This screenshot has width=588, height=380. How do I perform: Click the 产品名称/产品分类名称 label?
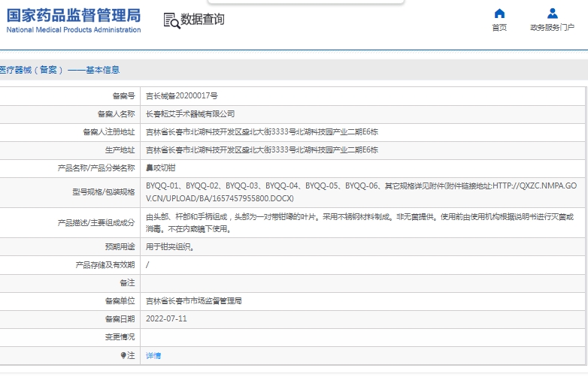tap(96, 167)
